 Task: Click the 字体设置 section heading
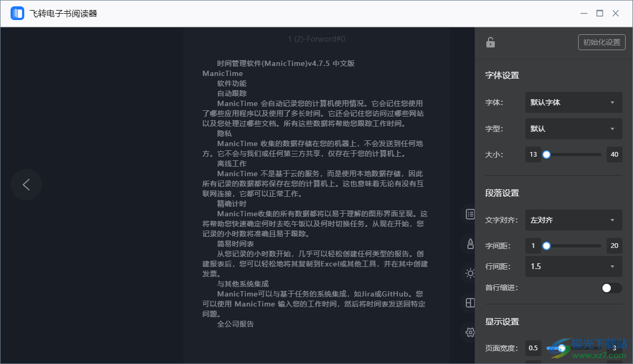[502, 75]
